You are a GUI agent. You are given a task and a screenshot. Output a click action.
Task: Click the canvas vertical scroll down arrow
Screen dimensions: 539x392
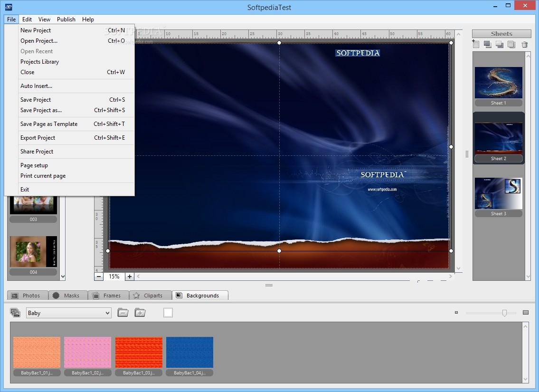pyautogui.click(x=458, y=268)
